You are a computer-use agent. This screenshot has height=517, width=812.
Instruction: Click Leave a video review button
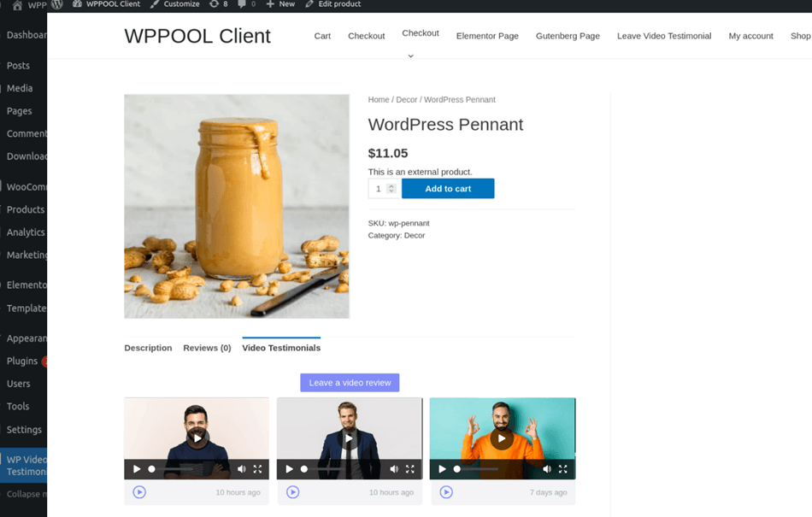[350, 383]
